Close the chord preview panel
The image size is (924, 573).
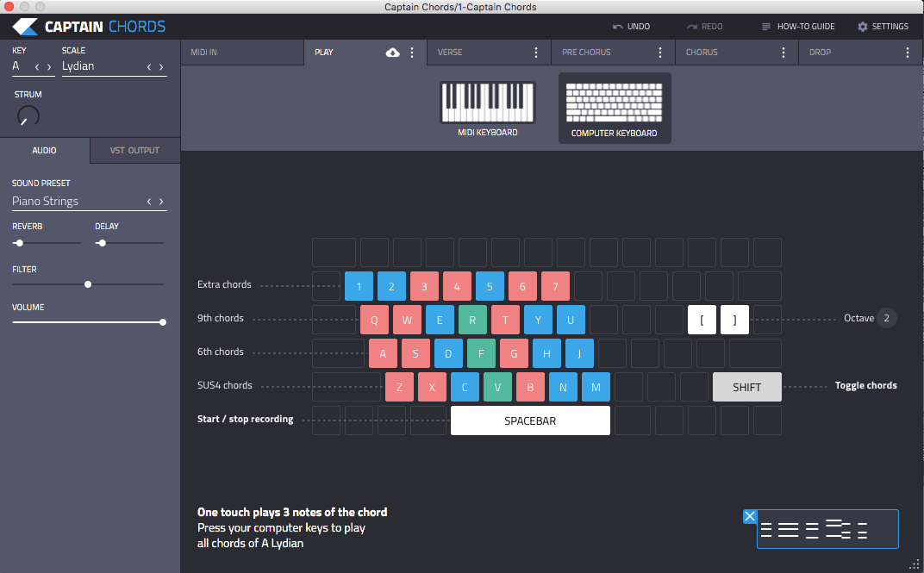point(750,516)
